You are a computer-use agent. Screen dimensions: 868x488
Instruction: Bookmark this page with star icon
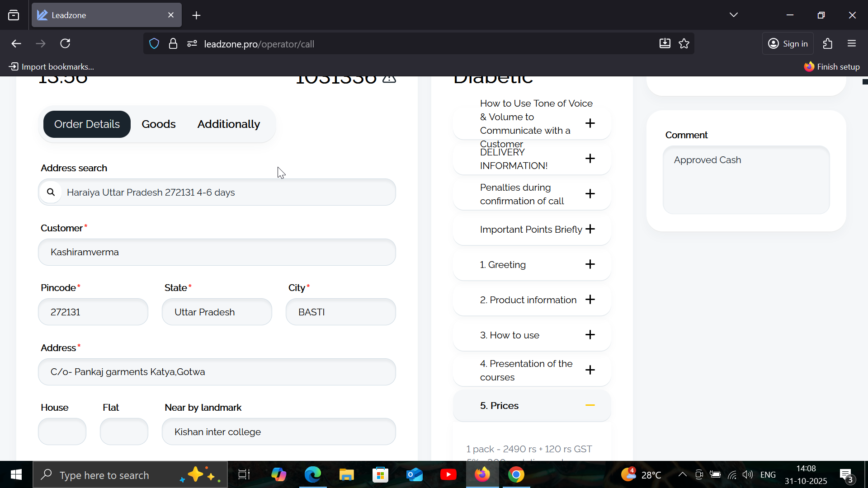(684, 44)
